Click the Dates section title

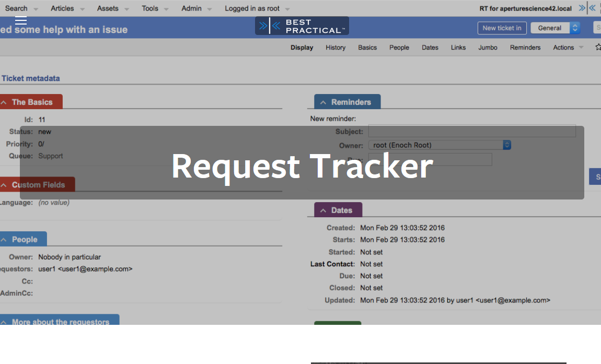pos(341,210)
